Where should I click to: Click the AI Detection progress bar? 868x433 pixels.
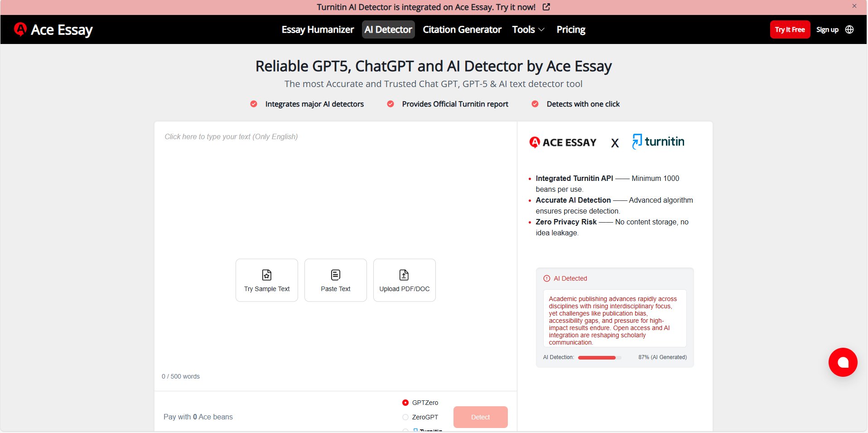pyautogui.click(x=599, y=358)
